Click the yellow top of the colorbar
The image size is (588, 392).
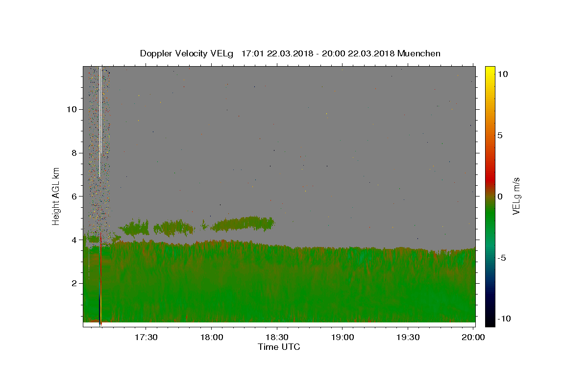click(x=490, y=71)
